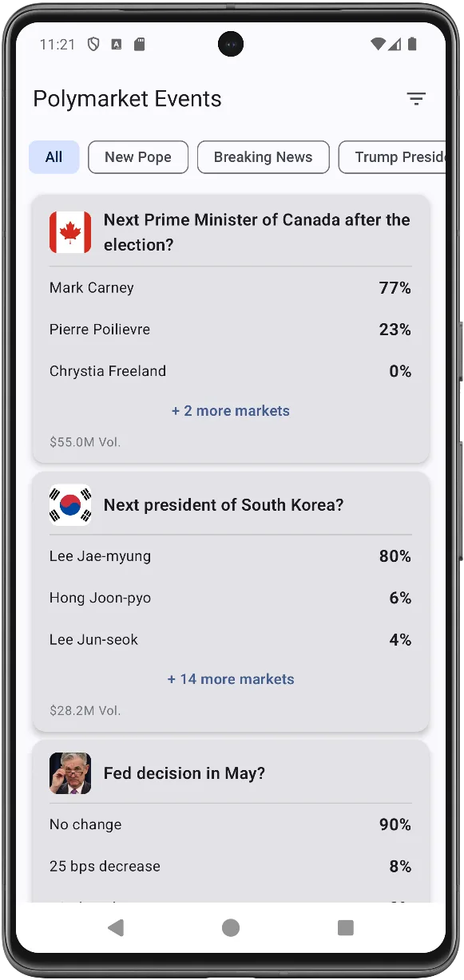Tap the Android back navigation icon
This screenshot has width=464, height=980.
tap(116, 927)
